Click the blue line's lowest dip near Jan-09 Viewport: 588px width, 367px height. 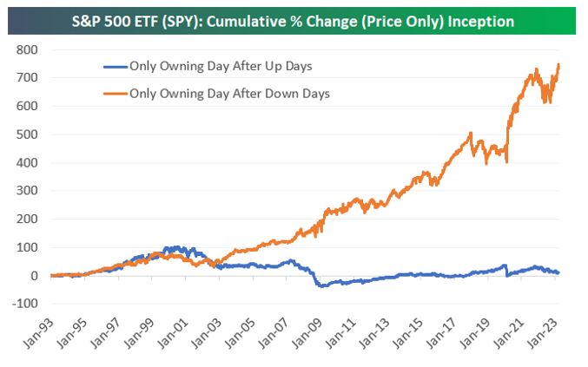tap(320, 285)
